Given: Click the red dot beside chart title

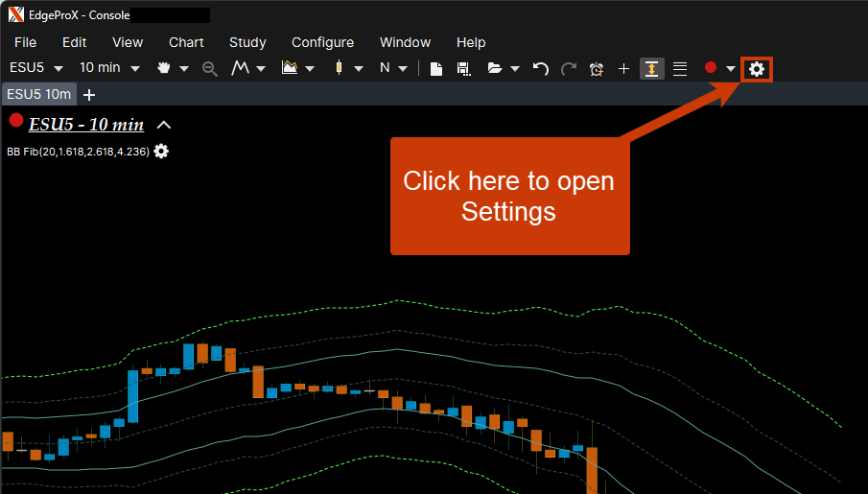Looking at the screenshot, I should (x=16, y=121).
